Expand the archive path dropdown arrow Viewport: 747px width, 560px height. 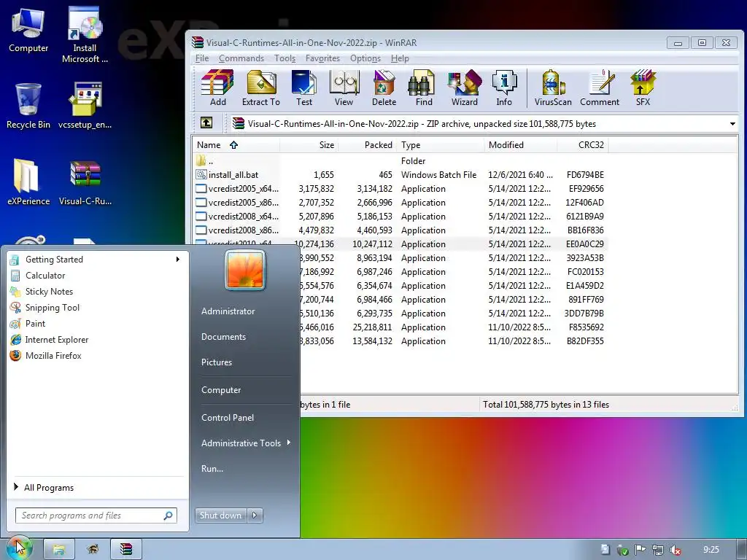pyautogui.click(x=732, y=124)
